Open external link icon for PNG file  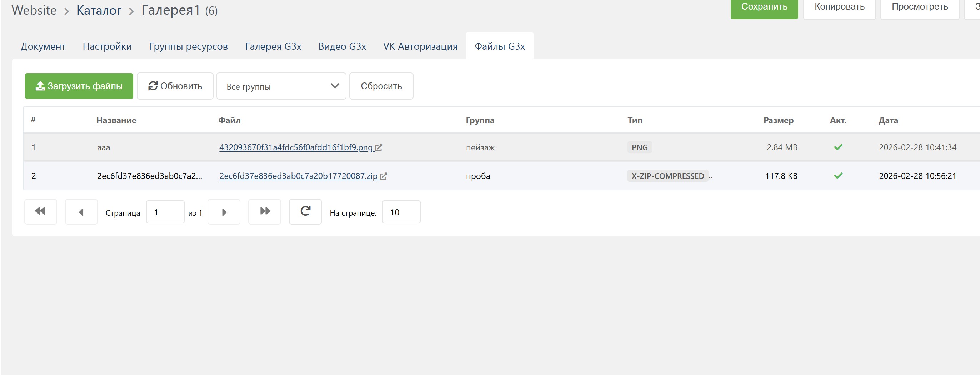(x=379, y=147)
